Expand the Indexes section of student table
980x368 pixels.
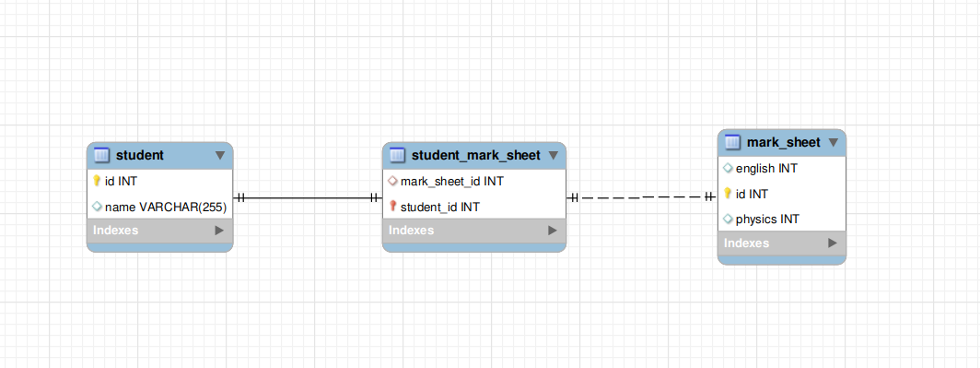click(219, 231)
